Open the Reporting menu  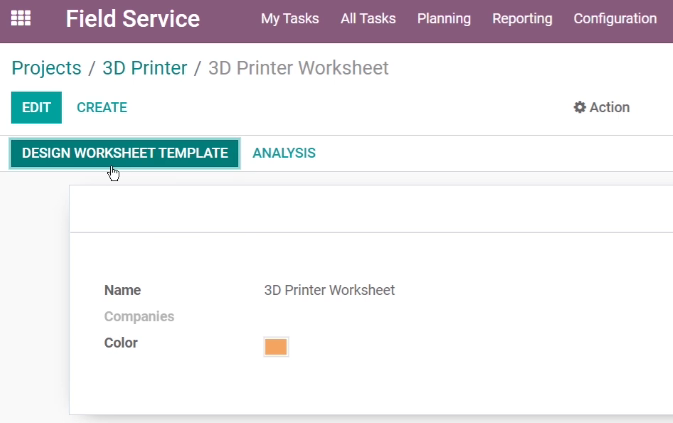(x=522, y=19)
